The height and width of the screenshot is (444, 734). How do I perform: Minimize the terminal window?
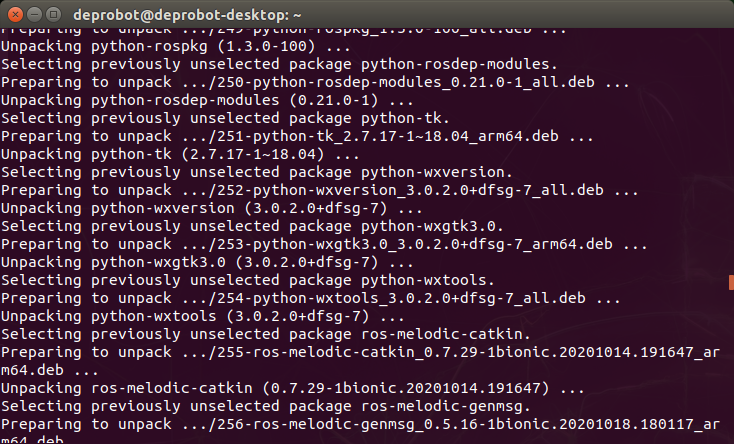pos(35,15)
